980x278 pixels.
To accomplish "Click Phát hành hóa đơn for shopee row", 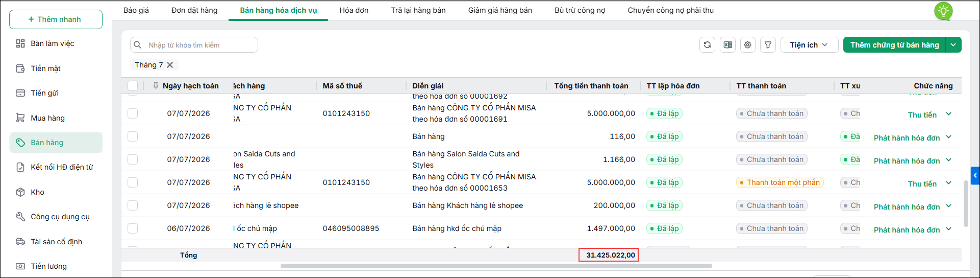I will coord(907,207).
